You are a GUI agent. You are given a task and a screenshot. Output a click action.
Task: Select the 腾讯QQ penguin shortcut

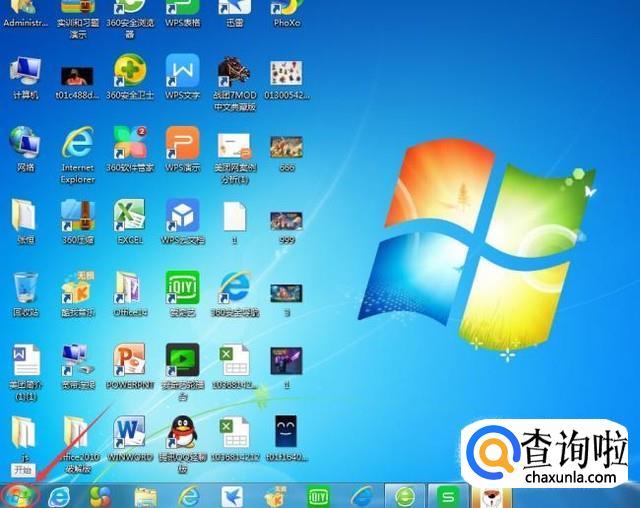click(182, 444)
